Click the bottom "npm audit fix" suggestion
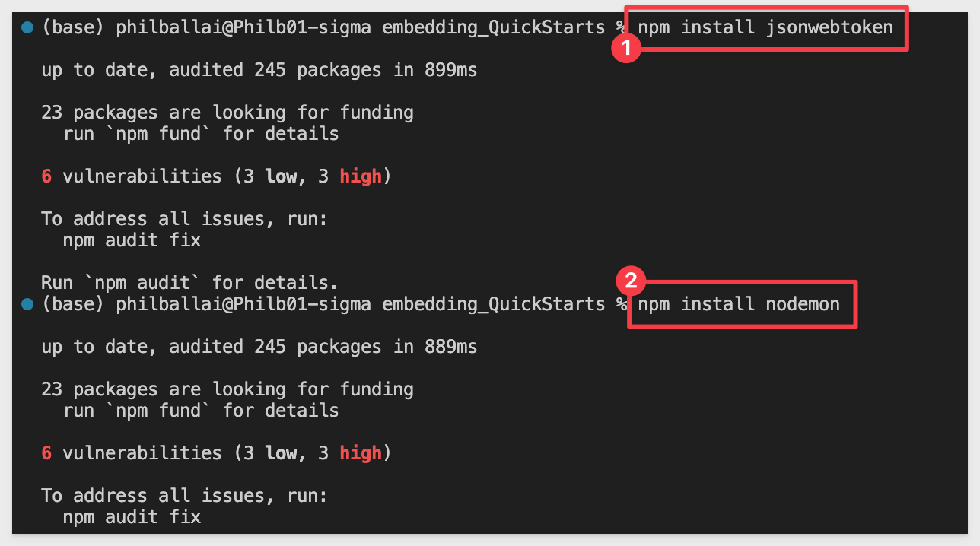 [x=132, y=517]
